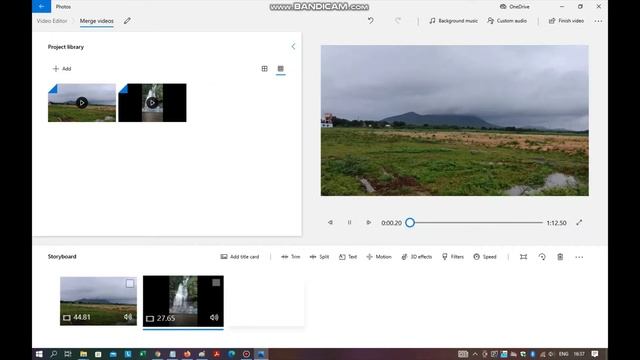Click the Redo arrow

398,20
